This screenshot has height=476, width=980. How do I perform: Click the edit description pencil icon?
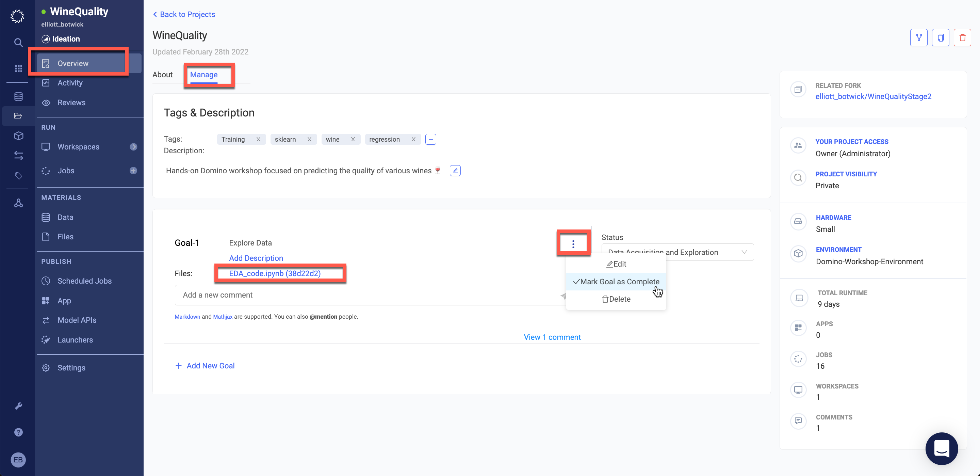coord(455,171)
